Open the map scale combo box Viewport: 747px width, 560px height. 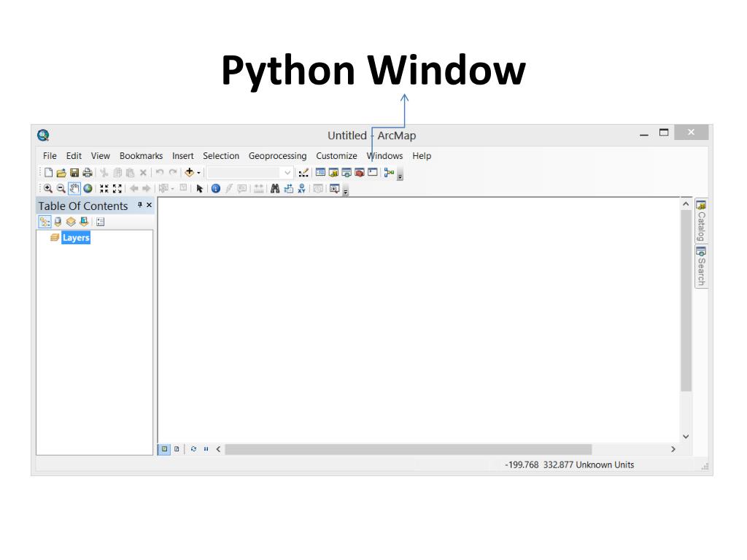click(x=250, y=172)
